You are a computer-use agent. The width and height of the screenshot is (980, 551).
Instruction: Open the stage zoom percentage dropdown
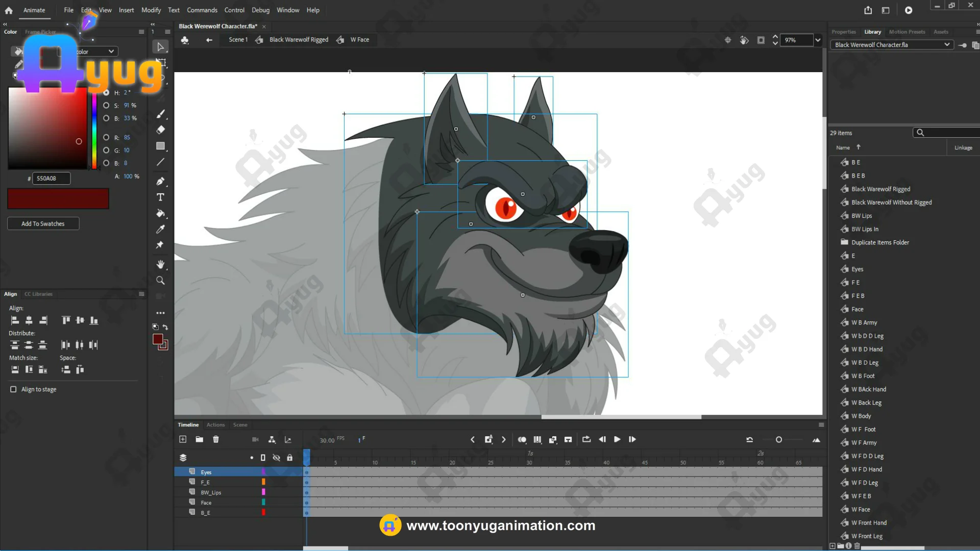click(818, 40)
